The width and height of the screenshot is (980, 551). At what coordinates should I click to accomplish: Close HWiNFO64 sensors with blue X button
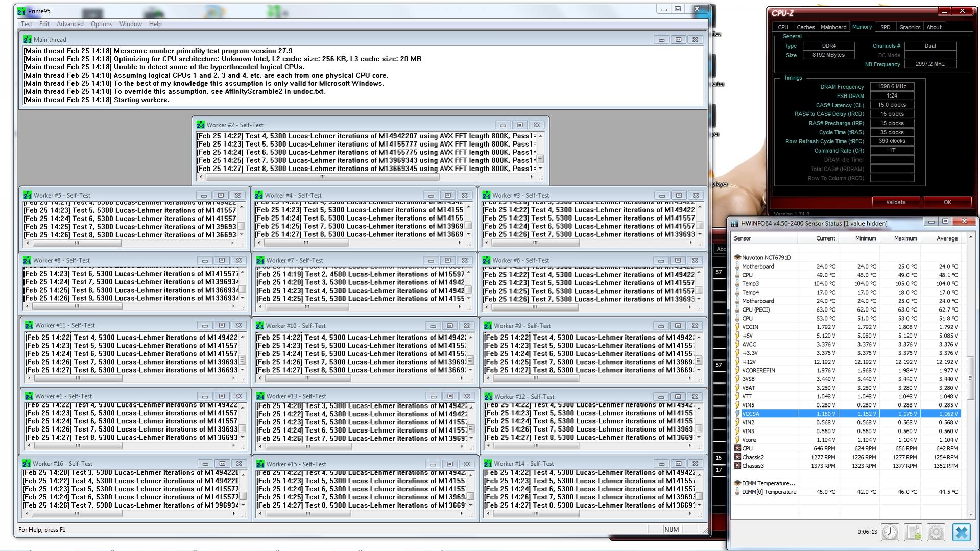(961, 532)
